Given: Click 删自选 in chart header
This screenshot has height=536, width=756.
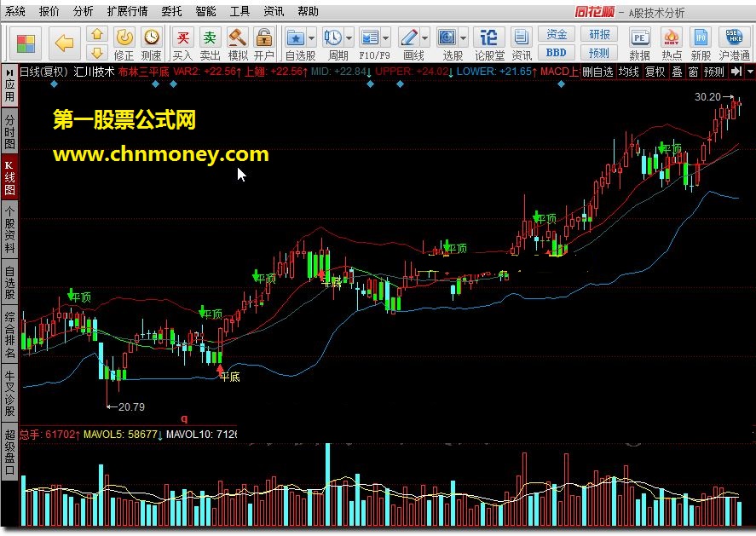Looking at the screenshot, I should pos(597,72).
